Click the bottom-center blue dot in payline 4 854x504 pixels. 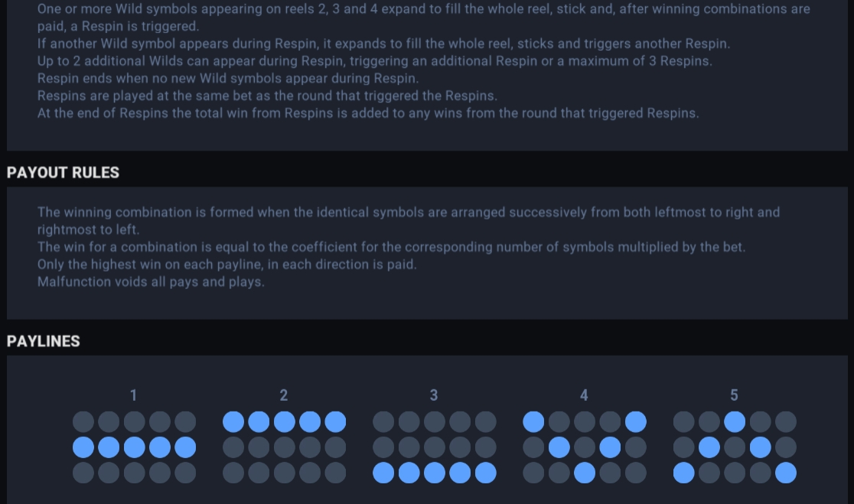585,473
